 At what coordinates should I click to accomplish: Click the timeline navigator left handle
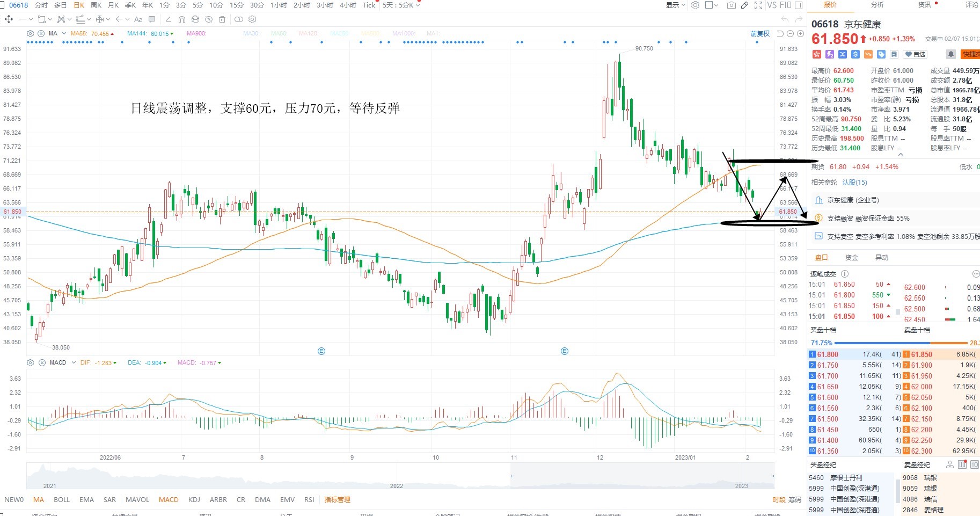click(x=511, y=476)
